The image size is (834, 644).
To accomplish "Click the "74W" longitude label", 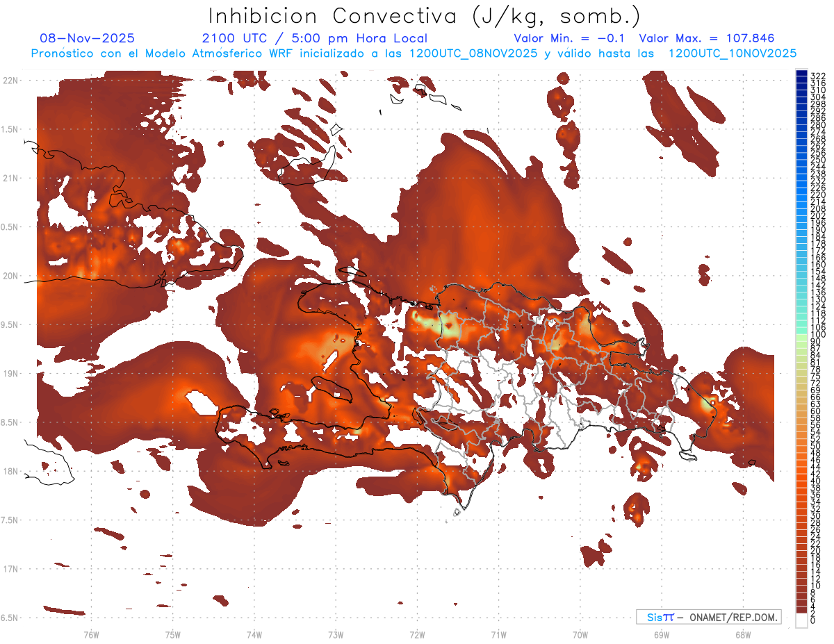I will coord(254,634).
